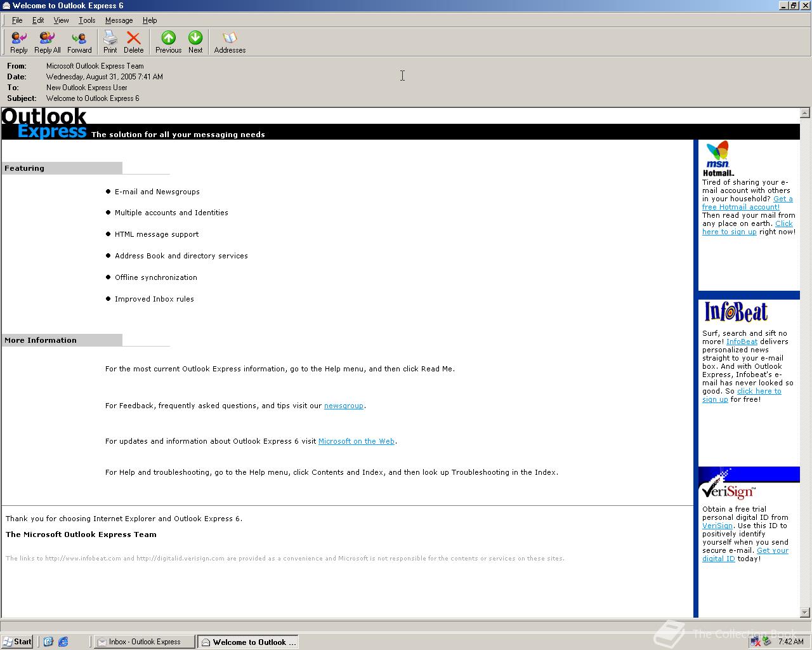Click the 'The solution for all your messaging needs' tagline
The height and width of the screenshot is (650, 812).
[178, 135]
